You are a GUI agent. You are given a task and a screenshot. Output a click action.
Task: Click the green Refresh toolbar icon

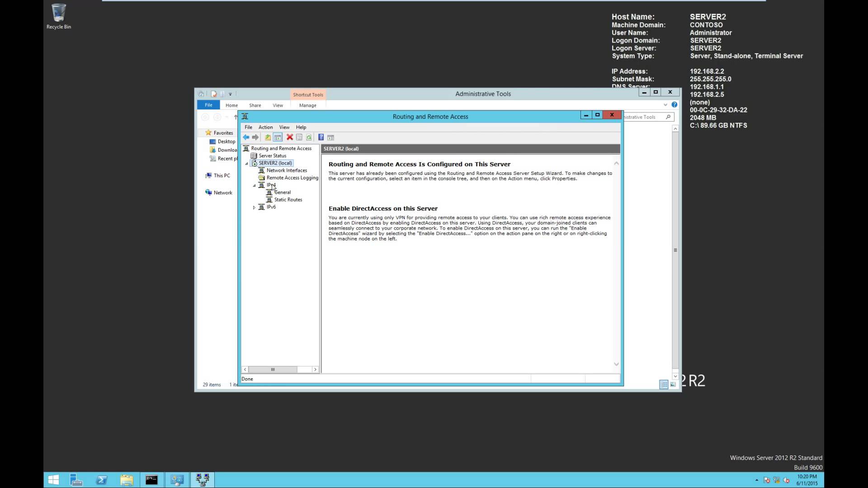click(x=309, y=137)
